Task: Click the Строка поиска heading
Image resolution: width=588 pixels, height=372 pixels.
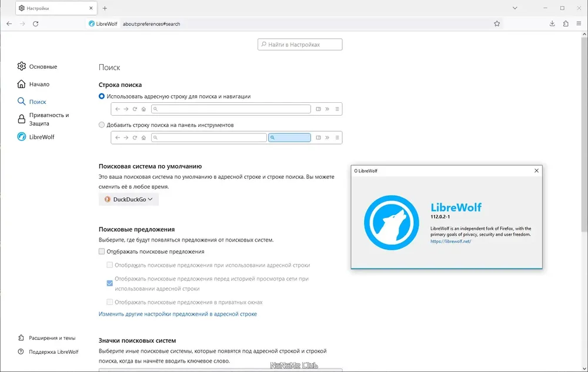Action: tap(120, 85)
